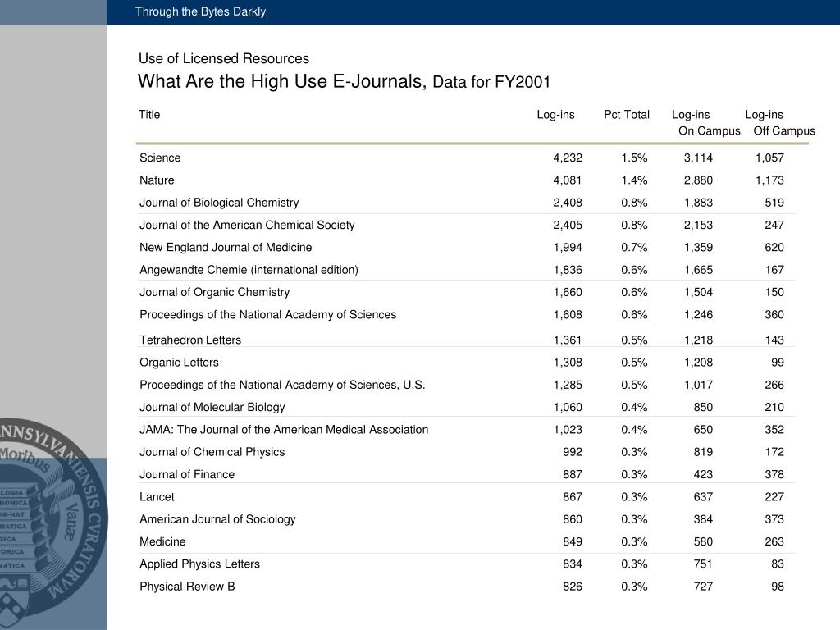Screen dimensions: 840x630
Task: Click the 'Off Campus' column header
Action: [x=784, y=130]
